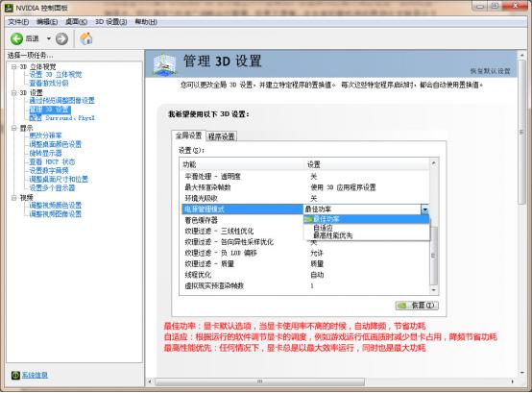The width and height of the screenshot is (532, 393).
Task: Open 更改分辨率 in task tree
Action: tap(45, 135)
